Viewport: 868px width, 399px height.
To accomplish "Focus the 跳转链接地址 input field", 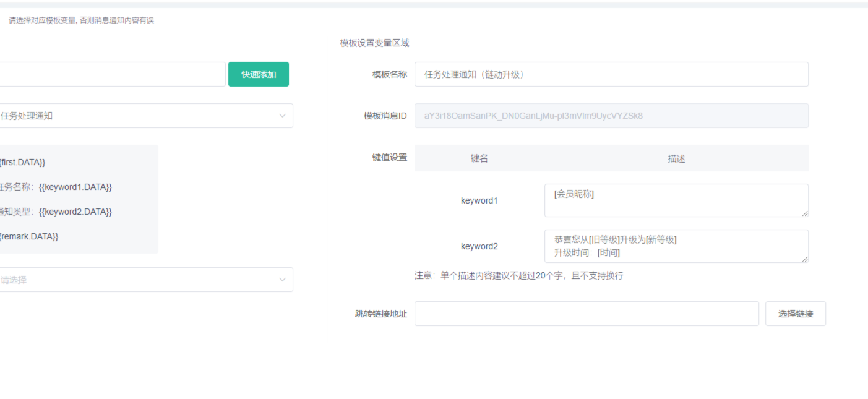I will 586,314.
